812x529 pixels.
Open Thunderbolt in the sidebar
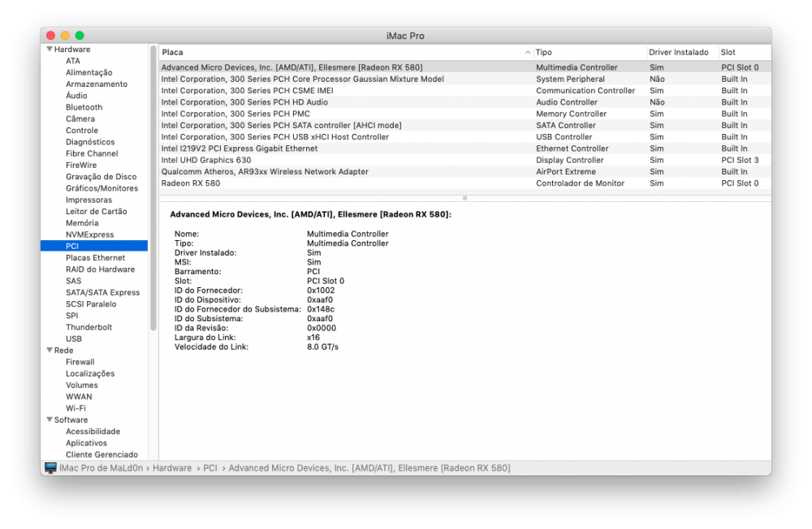click(89, 327)
